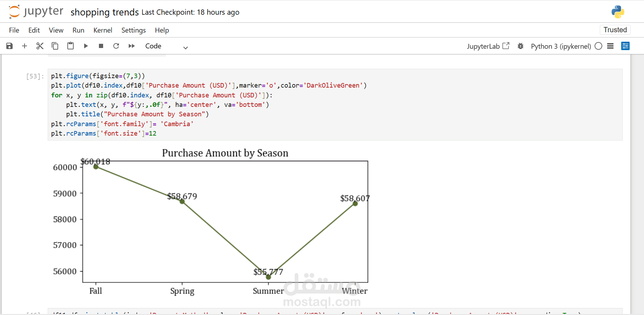The image size is (644, 315).
Task: Enable the debugger bug icon
Action: pyautogui.click(x=521, y=46)
